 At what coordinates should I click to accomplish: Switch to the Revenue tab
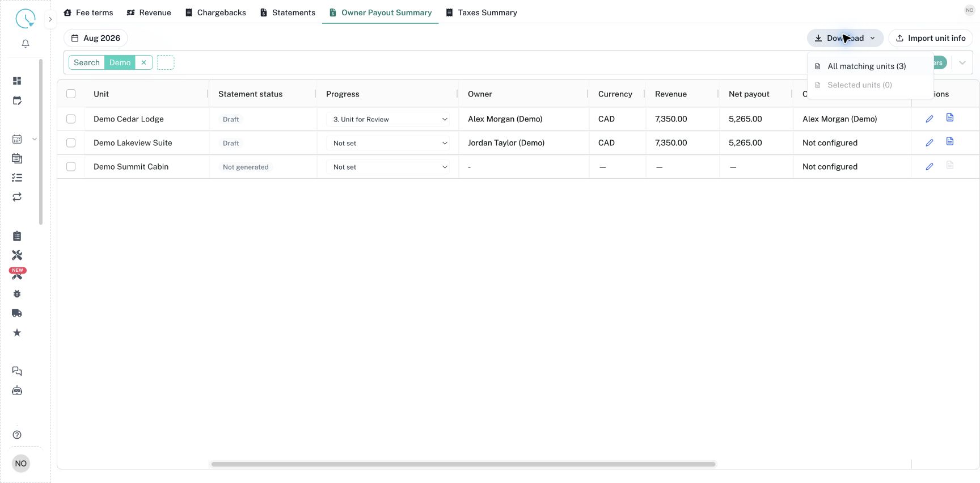[149, 12]
